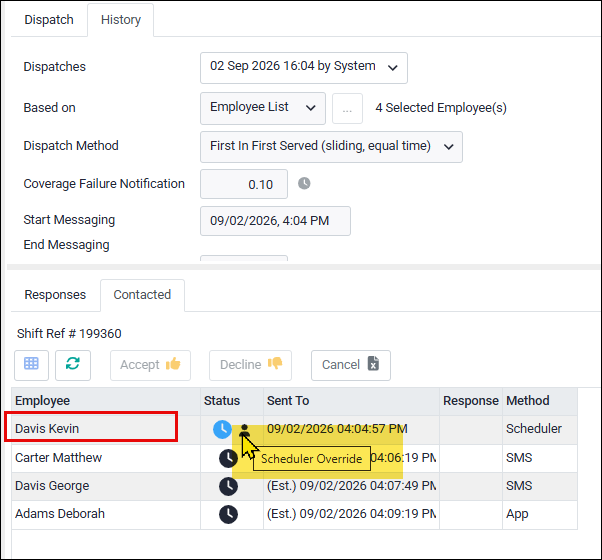Click clock icon next to Coverage Failure Notification
The height and width of the screenshot is (560, 602).
click(x=304, y=183)
